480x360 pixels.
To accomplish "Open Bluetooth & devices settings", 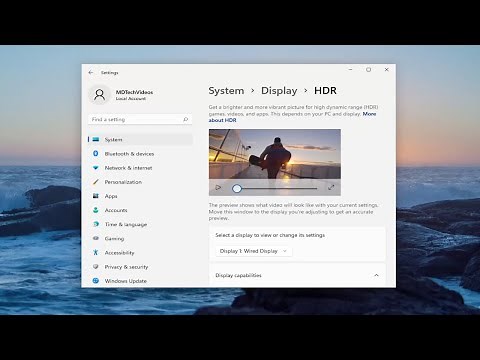I will pos(140,154).
